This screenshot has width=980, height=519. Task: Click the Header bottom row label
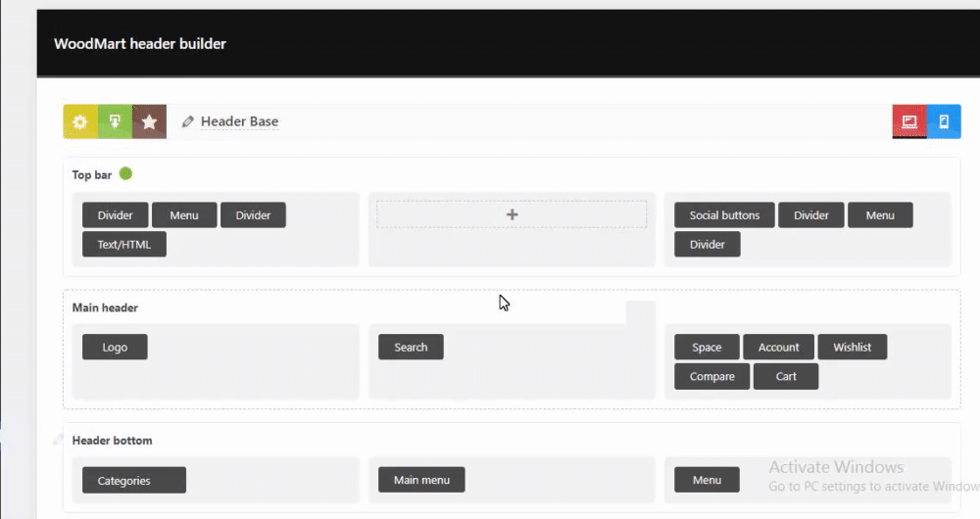(112, 441)
